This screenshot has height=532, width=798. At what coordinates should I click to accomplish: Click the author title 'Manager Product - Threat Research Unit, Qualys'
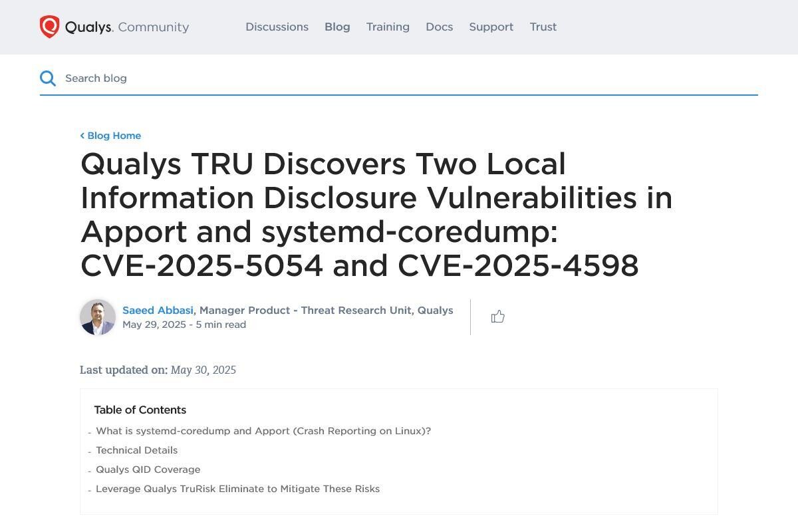click(x=327, y=311)
